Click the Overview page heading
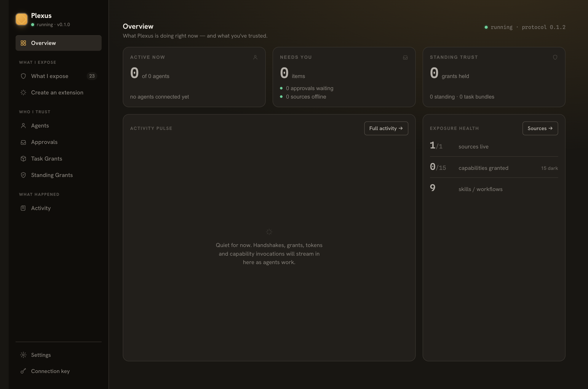The image size is (588, 389). [x=138, y=26]
